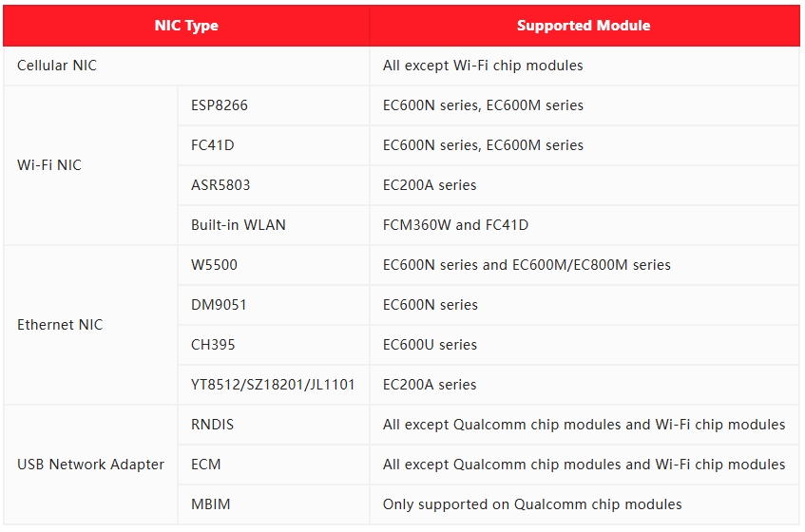Select the Cellular NIC cell

click(x=57, y=66)
